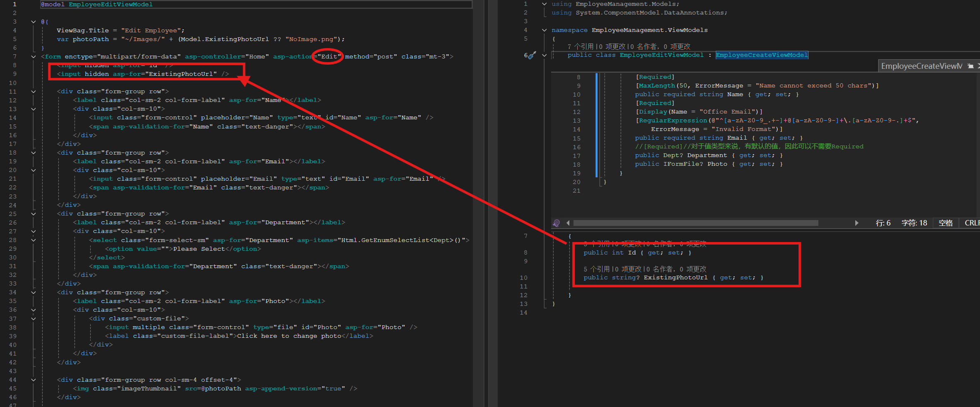The width and height of the screenshot is (980, 407).
Task: Click the highlighted EmployeeCreateViewModel base class
Action: coord(762,55)
